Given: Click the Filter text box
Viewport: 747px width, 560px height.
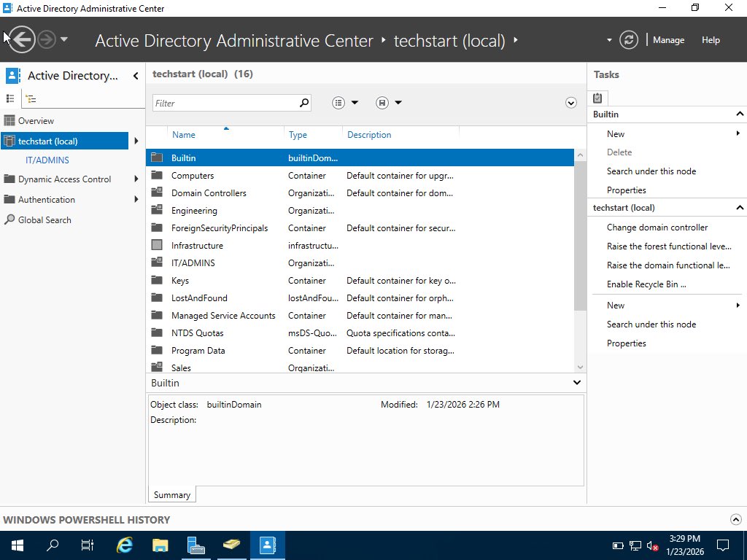Looking at the screenshot, I should pyautogui.click(x=226, y=103).
